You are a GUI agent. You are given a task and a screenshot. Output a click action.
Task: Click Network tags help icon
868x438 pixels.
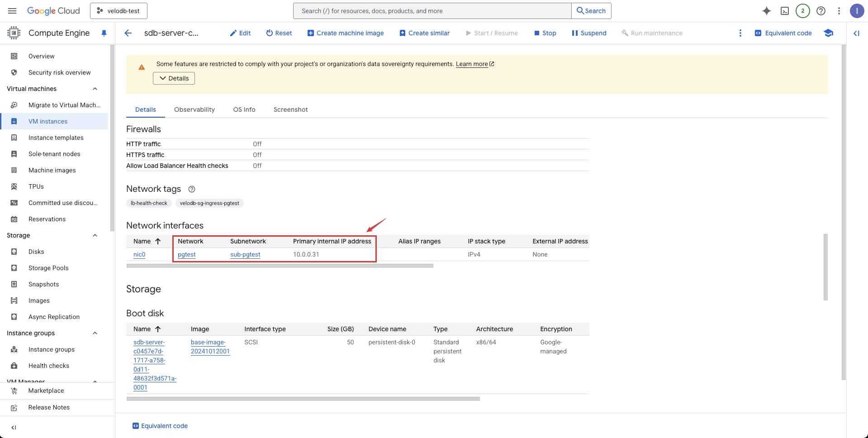(x=192, y=189)
